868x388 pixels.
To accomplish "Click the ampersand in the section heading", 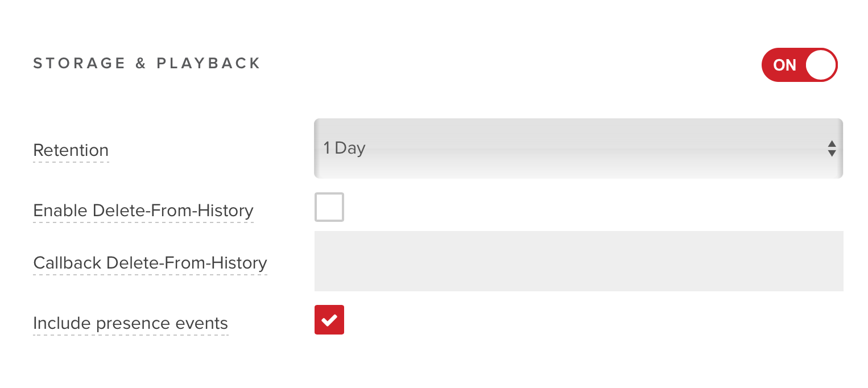I will [141, 63].
